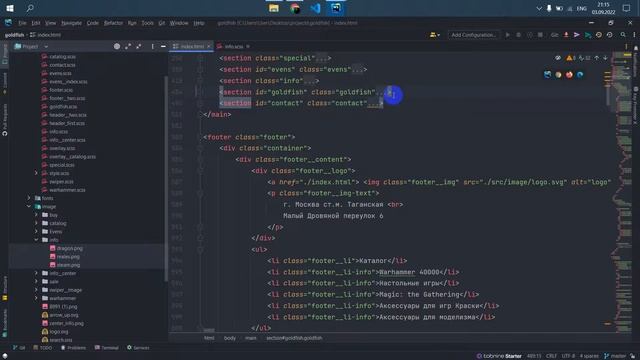Open the File menu

coord(22,23)
